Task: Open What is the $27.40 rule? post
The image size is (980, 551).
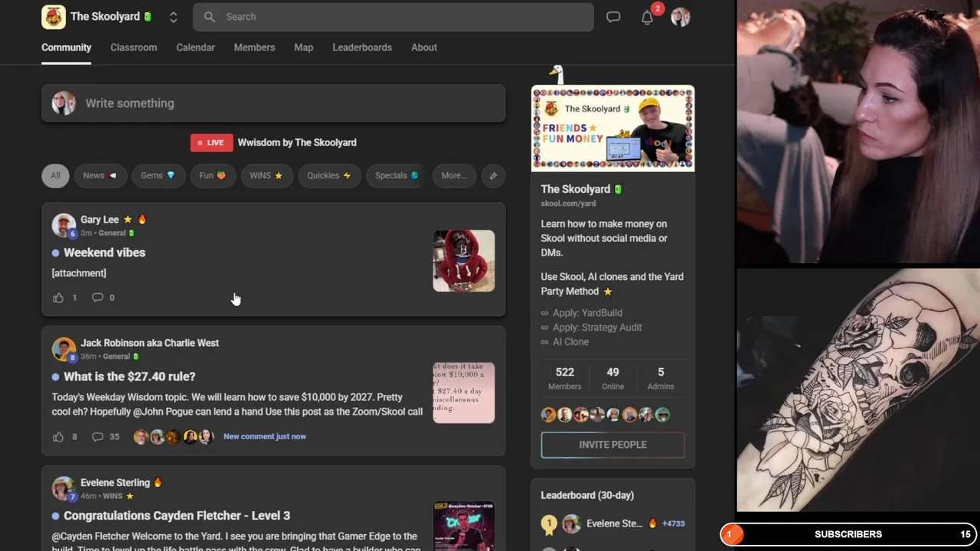Action: [129, 377]
